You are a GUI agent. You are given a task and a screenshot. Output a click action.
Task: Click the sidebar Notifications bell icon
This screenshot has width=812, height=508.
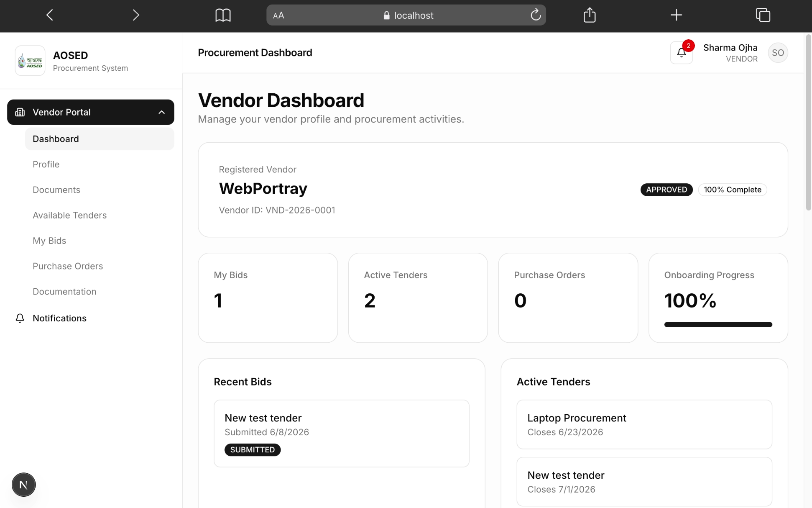coord(20,318)
